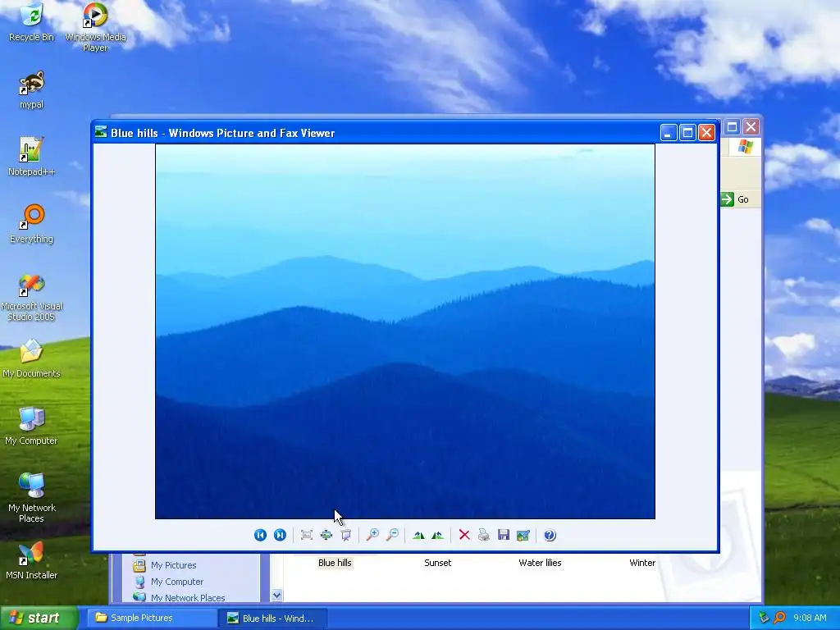Open My Computer link in side panel
Viewport: 840px width, 630px height.
tap(177, 582)
